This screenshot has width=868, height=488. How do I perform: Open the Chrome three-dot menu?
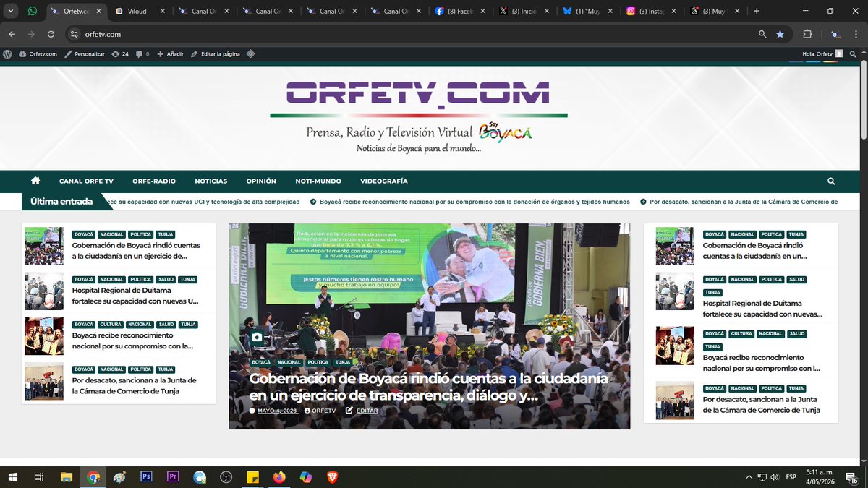click(857, 34)
